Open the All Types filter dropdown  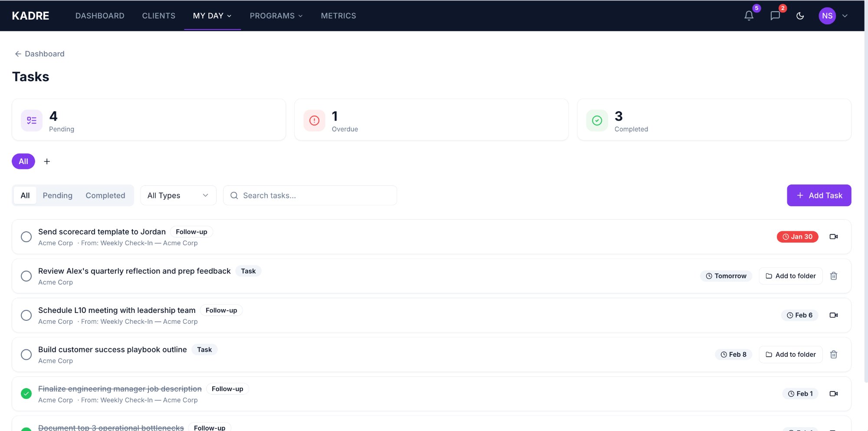[178, 195]
